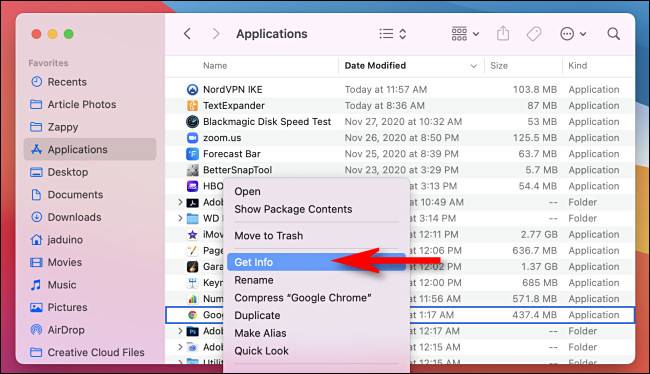Click the "437.4 MB" size cell
This screenshot has width=650, height=374.
534,315
